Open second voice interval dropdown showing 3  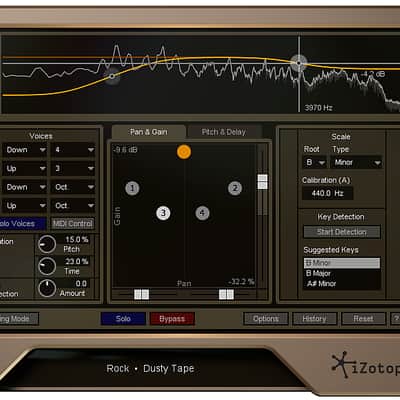(x=73, y=169)
